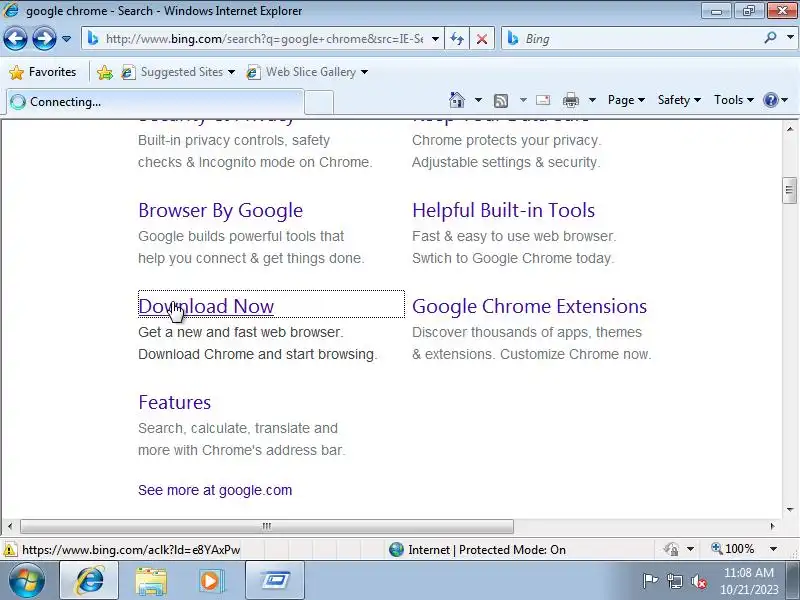The height and width of the screenshot is (600, 800).
Task: Click Internet Protected Mode status text
Action: click(487, 550)
